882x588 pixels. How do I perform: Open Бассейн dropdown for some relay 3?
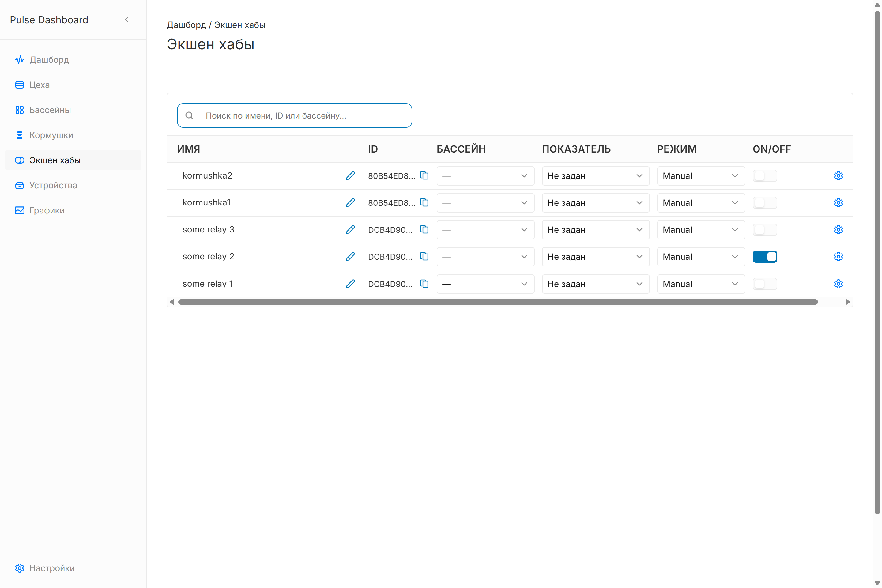coord(485,229)
